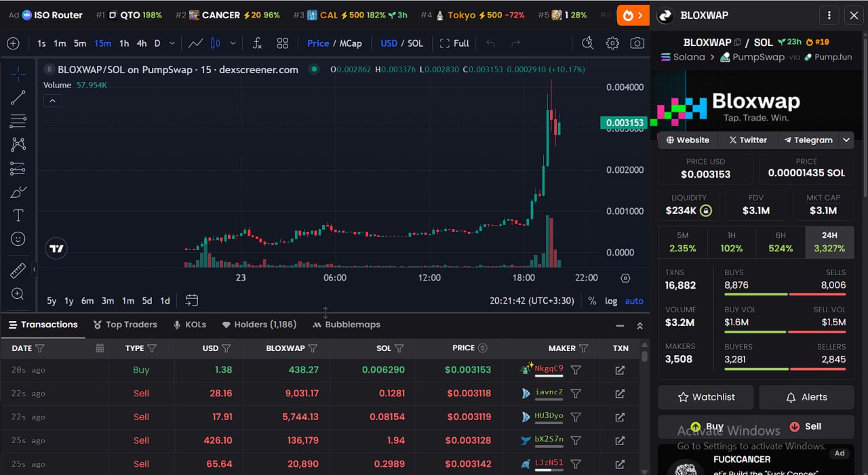The width and height of the screenshot is (868, 475).
Task: Switch chart currency to SOL
Action: click(415, 43)
